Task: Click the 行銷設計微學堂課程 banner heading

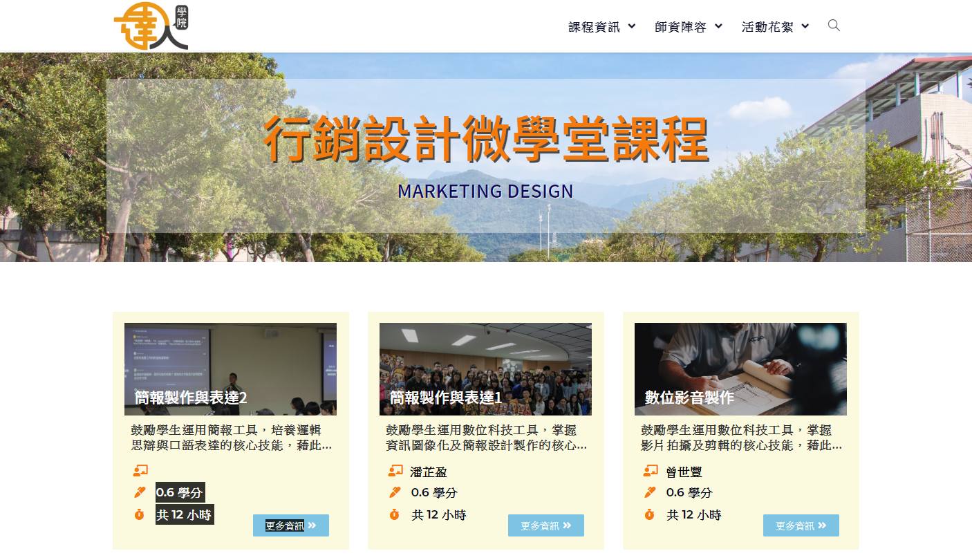Action: click(486, 138)
